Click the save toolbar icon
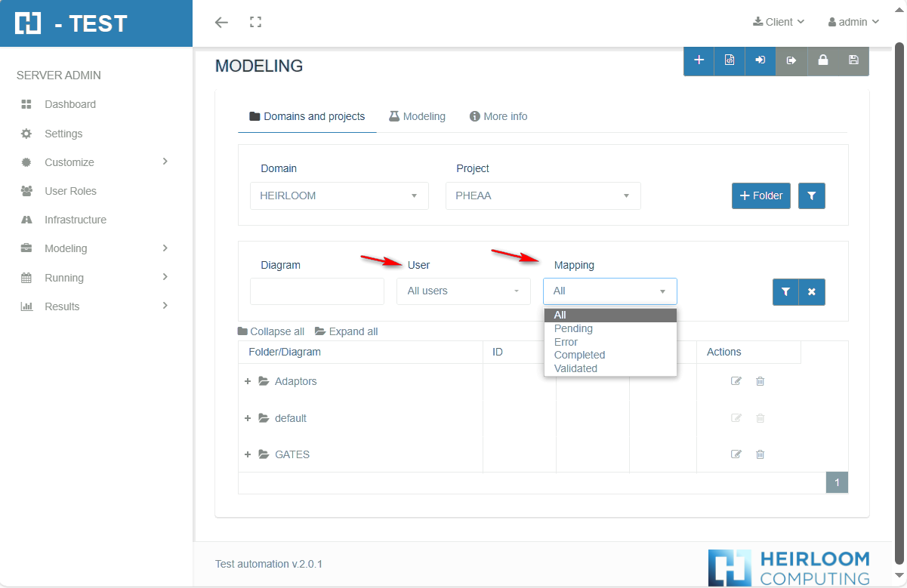The width and height of the screenshot is (907, 588). click(x=853, y=61)
